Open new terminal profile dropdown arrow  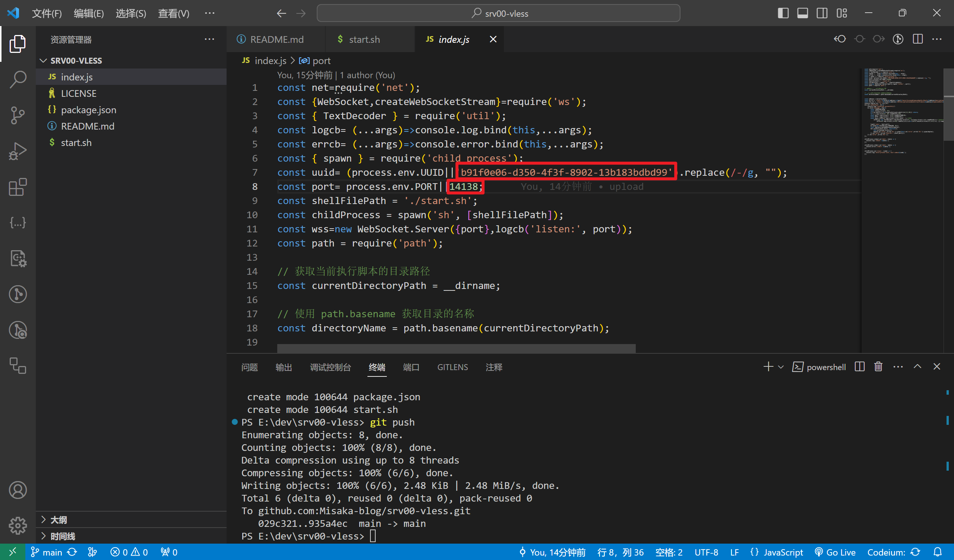[781, 367]
